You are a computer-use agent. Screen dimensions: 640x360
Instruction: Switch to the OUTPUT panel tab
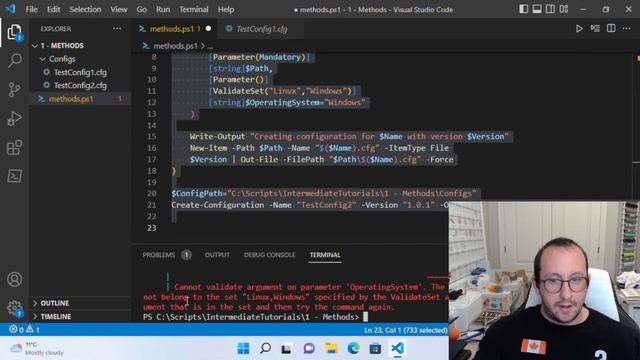pyautogui.click(x=217, y=255)
